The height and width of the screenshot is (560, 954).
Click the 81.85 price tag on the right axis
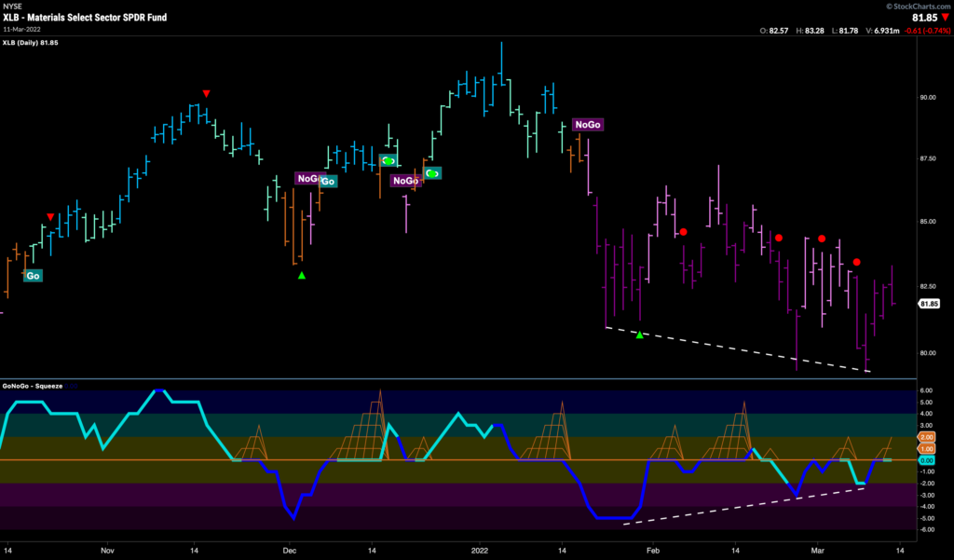point(929,304)
